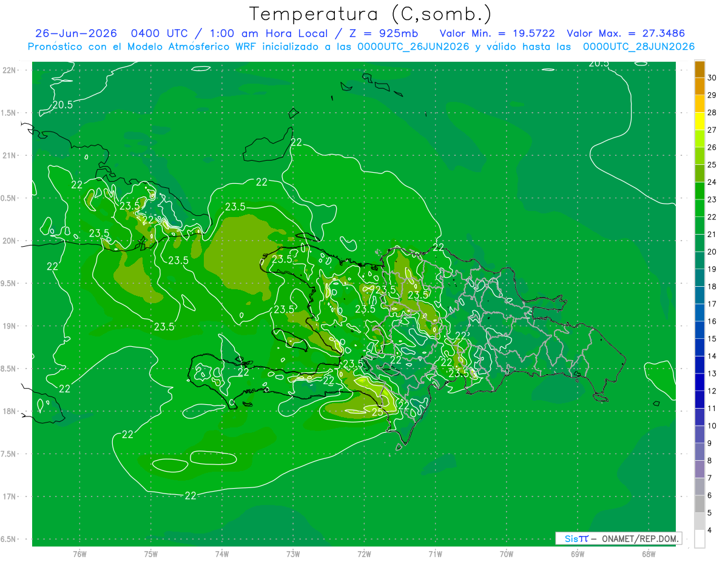The width and height of the screenshot is (728, 562).
Task: Click the '18N' latitude axis label
Action: point(10,412)
